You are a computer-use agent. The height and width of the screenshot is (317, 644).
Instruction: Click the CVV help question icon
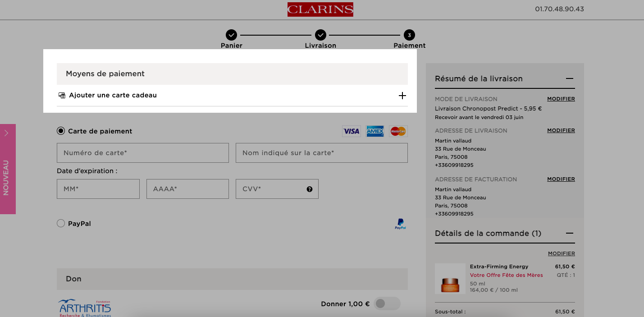click(x=310, y=189)
